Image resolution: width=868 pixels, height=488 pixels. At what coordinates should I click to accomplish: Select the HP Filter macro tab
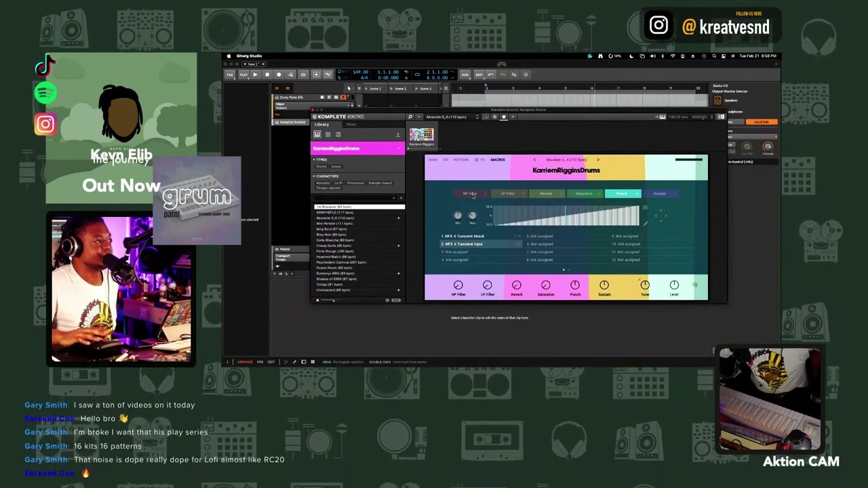pos(471,194)
